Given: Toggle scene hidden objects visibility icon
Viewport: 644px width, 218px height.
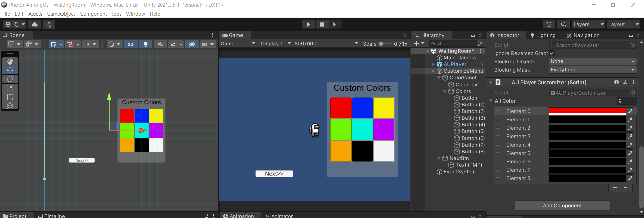Looking at the screenshot, I should click(x=192, y=44).
